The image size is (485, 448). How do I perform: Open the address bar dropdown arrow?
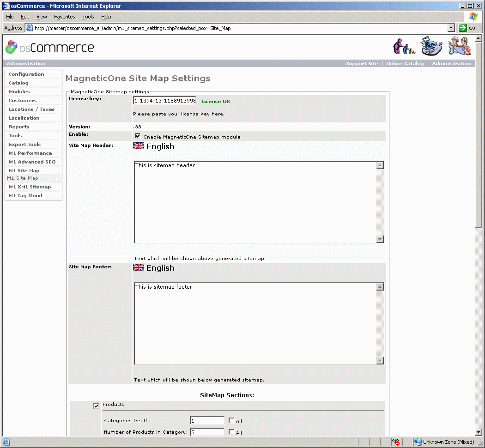[451, 28]
